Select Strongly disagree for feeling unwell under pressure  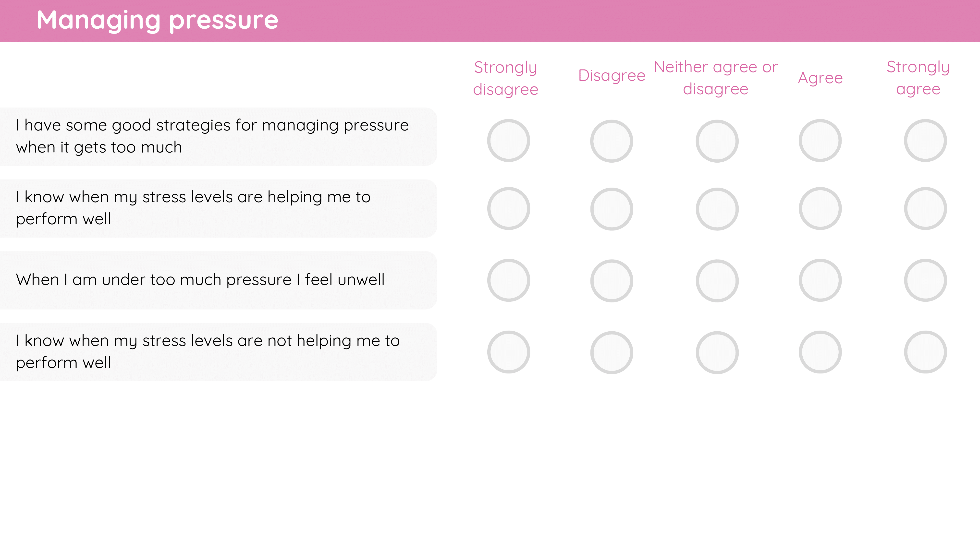click(x=509, y=280)
